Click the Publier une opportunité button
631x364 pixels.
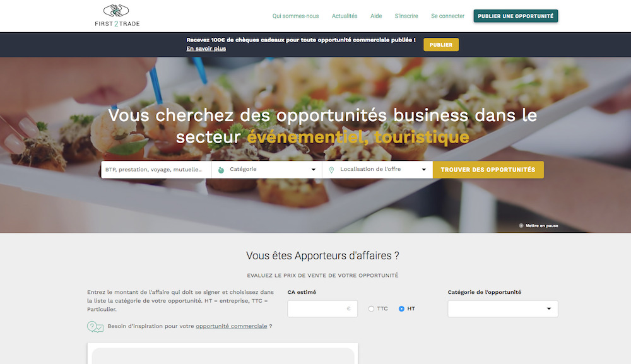516,16
